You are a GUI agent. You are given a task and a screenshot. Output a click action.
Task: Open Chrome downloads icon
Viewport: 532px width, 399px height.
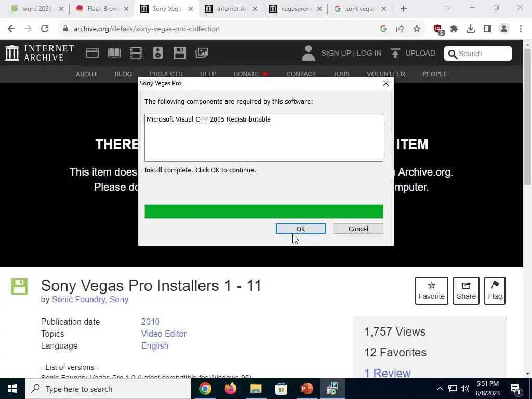pos(471,29)
